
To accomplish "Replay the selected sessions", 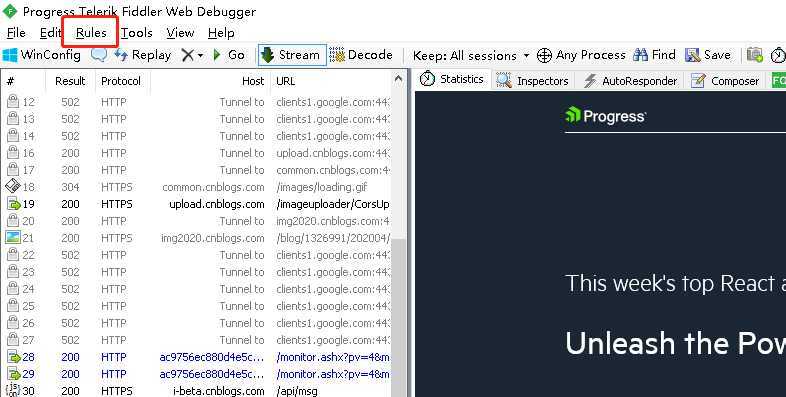I will coord(143,55).
